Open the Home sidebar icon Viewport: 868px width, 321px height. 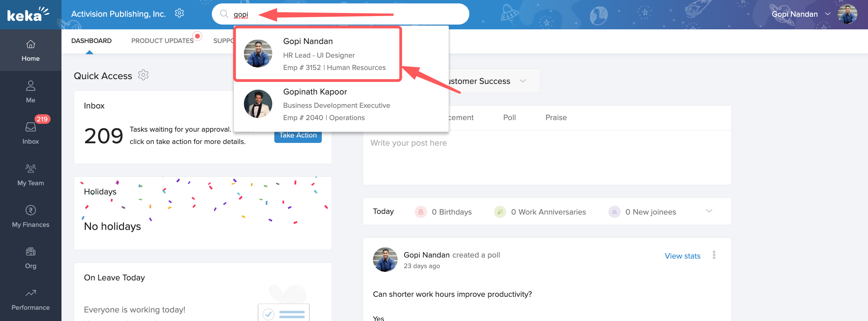coord(30,50)
